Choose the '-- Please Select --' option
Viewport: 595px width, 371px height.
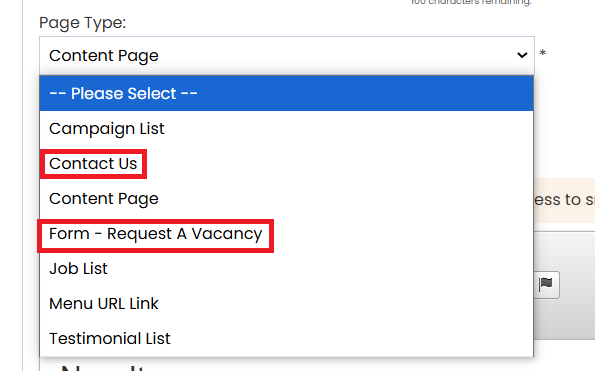pyautogui.click(x=286, y=93)
